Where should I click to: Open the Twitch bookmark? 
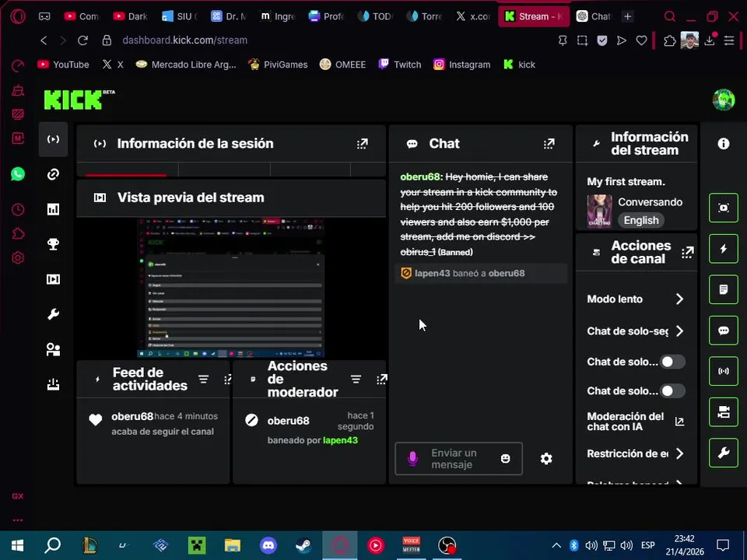(x=400, y=65)
